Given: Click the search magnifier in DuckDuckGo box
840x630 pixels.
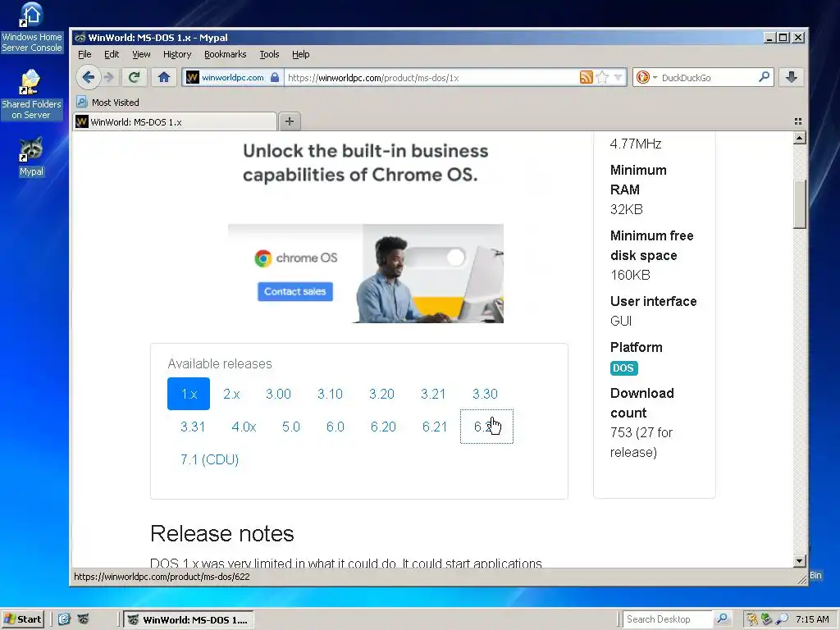Looking at the screenshot, I should tap(764, 78).
